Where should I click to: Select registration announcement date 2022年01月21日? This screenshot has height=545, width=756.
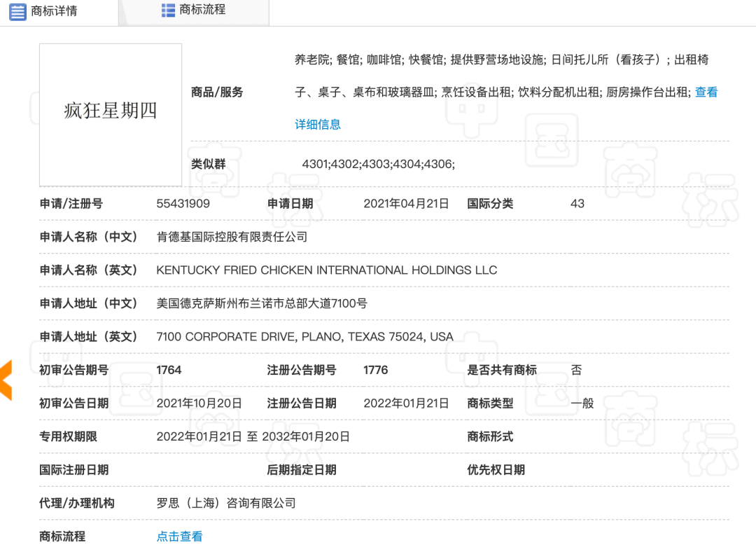click(406, 403)
